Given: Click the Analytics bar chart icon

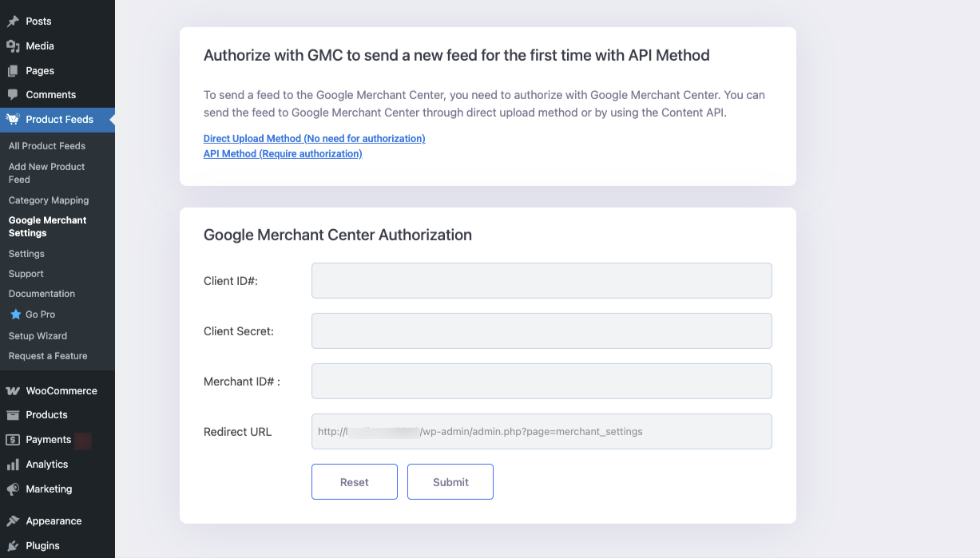Looking at the screenshot, I should (x=13, y=465).
